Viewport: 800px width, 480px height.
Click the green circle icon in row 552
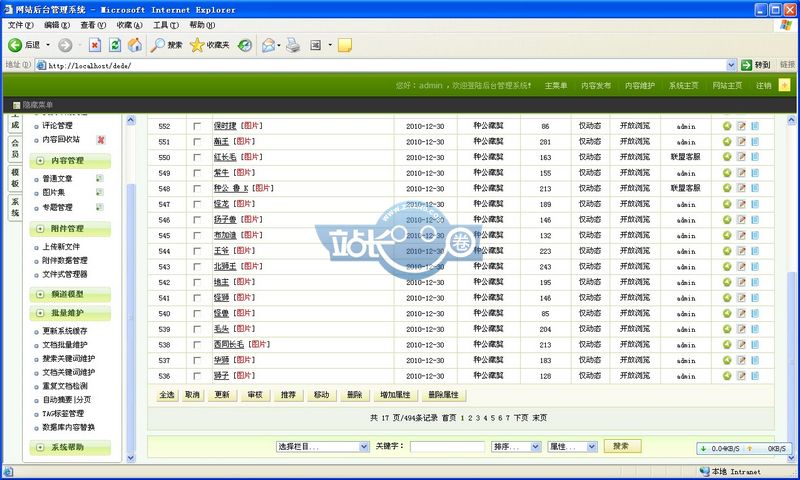(727, 126)
